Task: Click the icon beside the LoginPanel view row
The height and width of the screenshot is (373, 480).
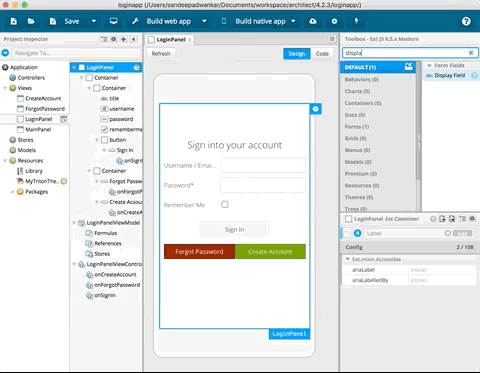Action: [63, 119]
